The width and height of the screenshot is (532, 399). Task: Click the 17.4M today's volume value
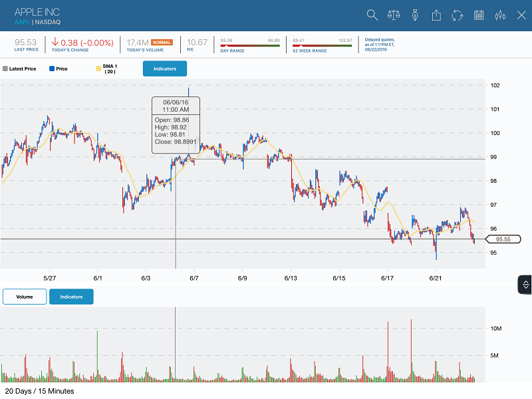click(x=138, y=43)
